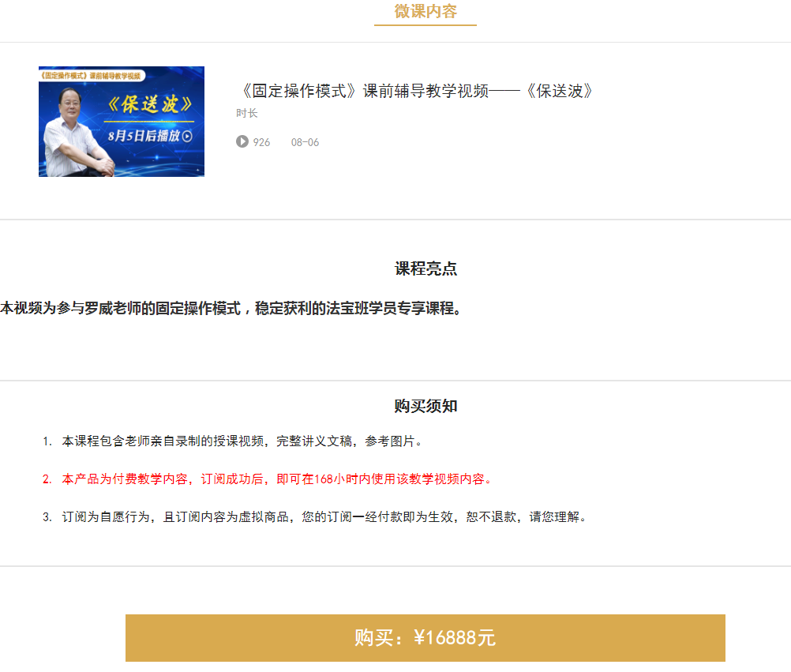Click the gold underline beneath 微课内容
This screenshot has height=672, width=791.
(425, 28)
